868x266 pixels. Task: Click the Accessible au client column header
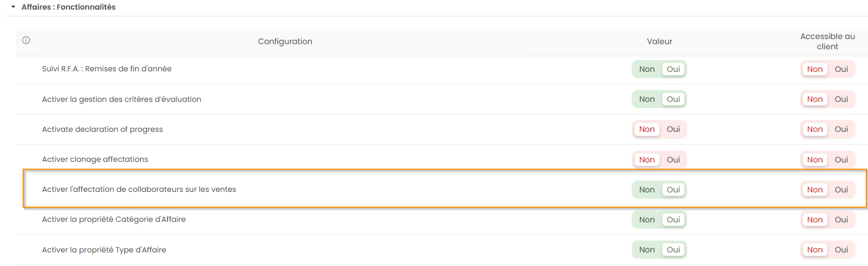pos(827,41)
